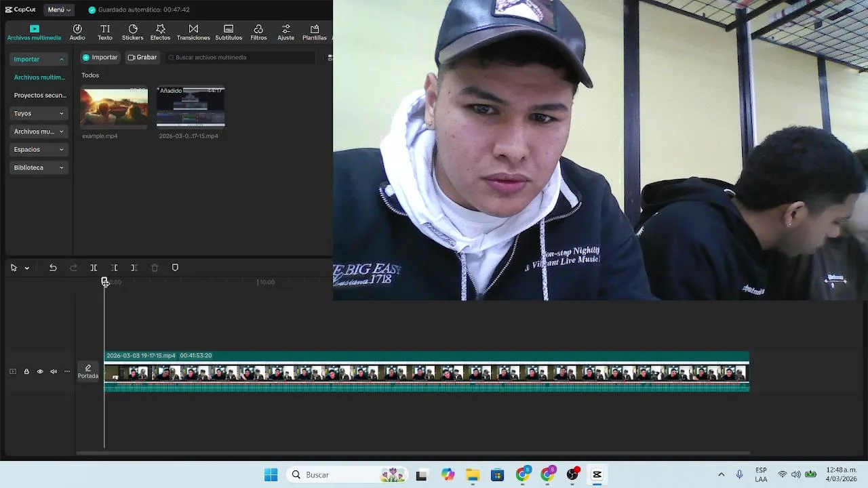Click the Portada cover button

[88, 371]
